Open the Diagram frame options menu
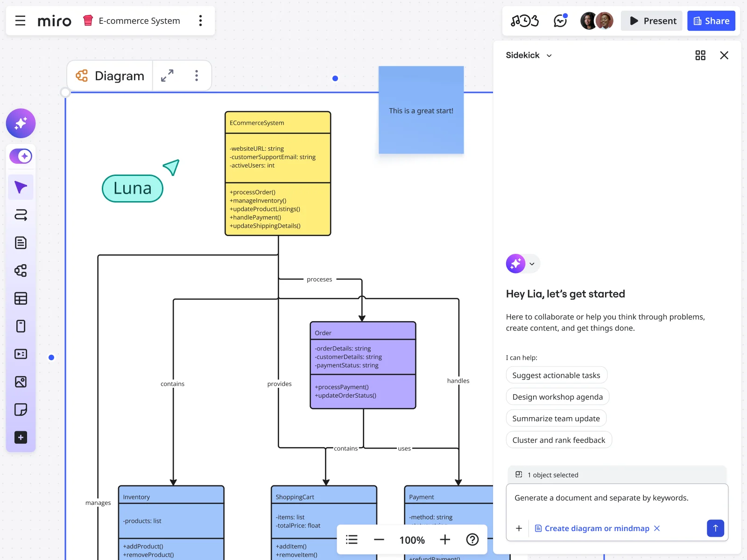 [197, 76]
